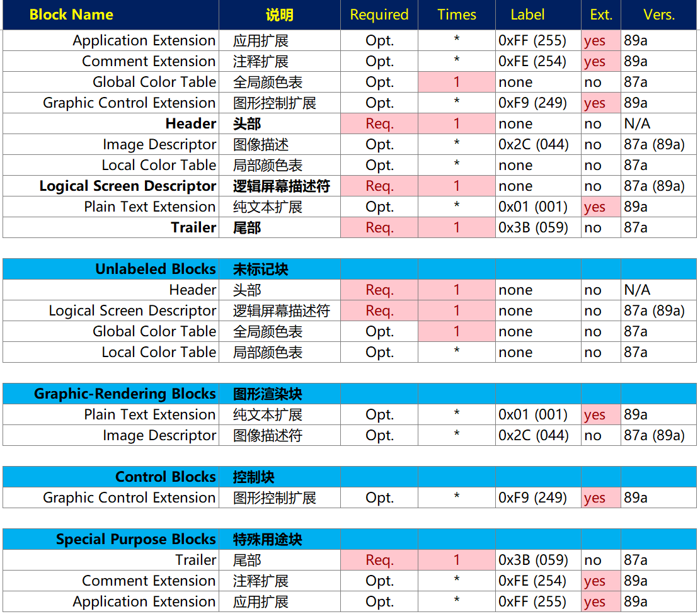The width and height of the screenshot is (700, 614).
Task: Click the "图形渲染块" heading cell
Action: pos(268,394)
